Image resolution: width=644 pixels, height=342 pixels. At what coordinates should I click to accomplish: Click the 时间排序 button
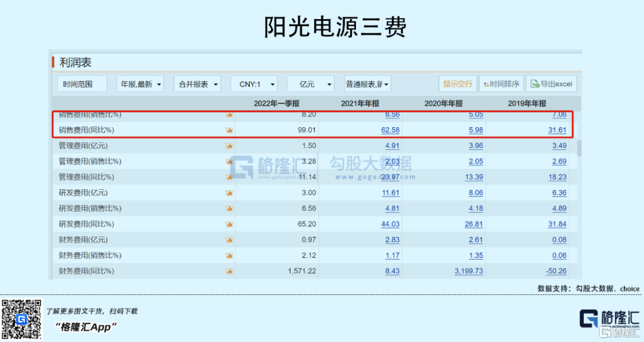click(501, 84)
